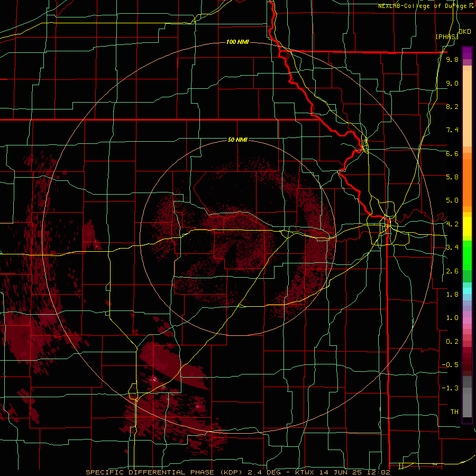Screen dimensions: 476x476
Task: Select the 5.0 scale label
Action: pos(452,200)
